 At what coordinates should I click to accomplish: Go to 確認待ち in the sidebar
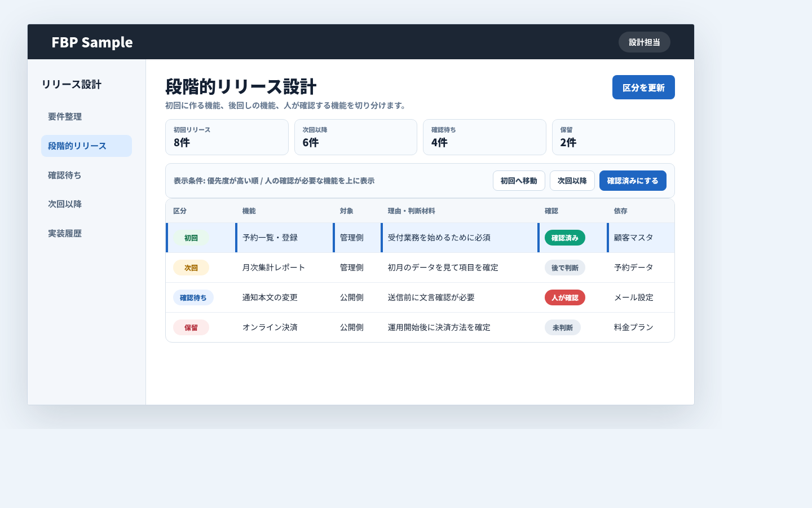tap(86, 175)
